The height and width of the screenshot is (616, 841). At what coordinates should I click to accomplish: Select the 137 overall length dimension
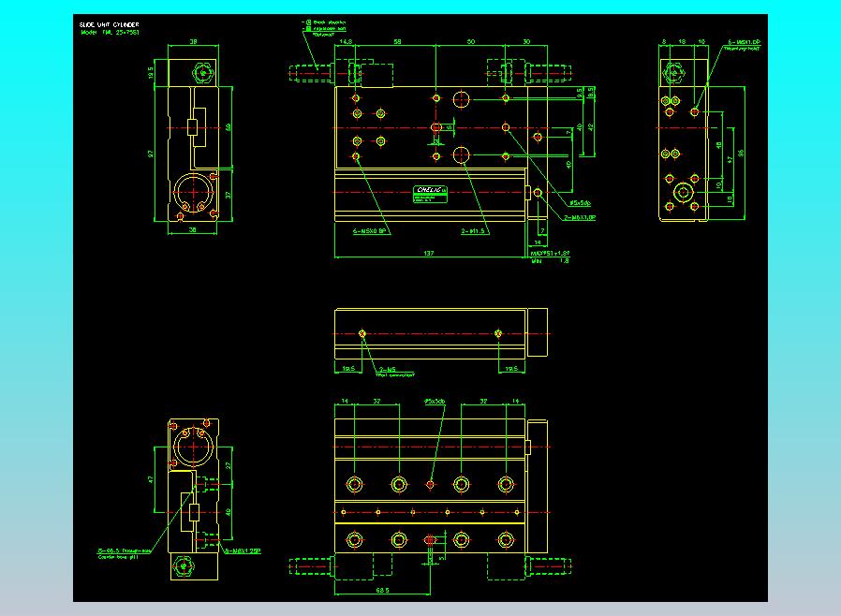(429, 253)
